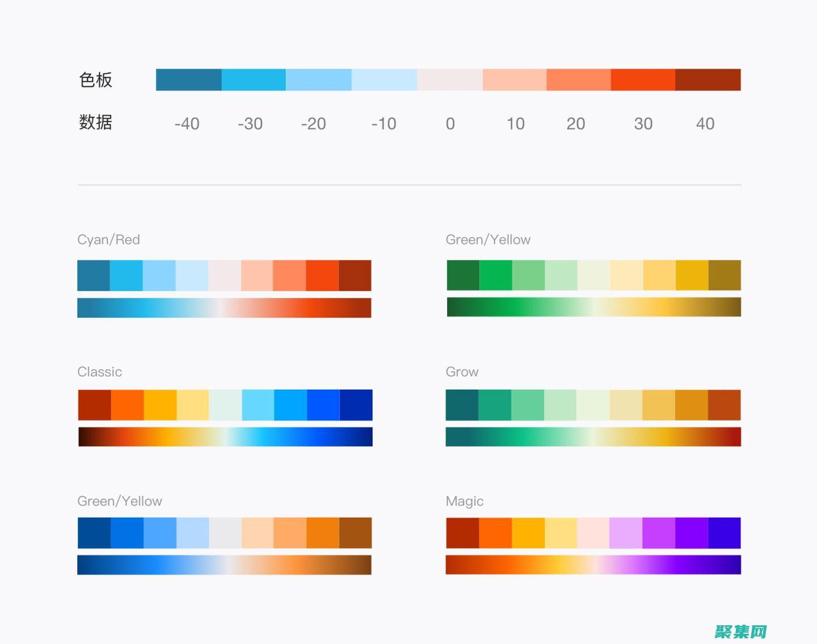The width and height of the screenshot is (817, 644).
Task: Click the Classic palette label
Action: (99, 372)
